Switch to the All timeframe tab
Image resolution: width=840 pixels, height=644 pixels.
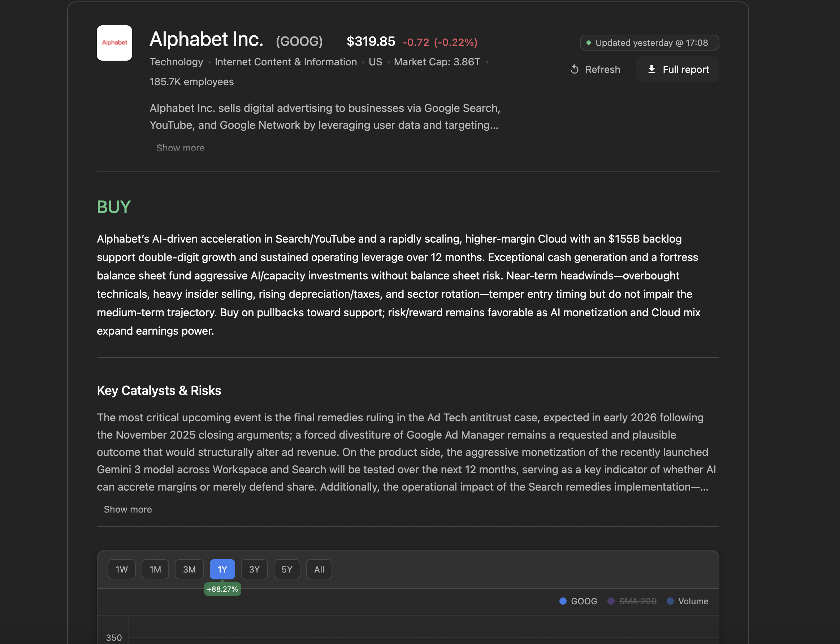pyautogui.click(x=319, y=569)
